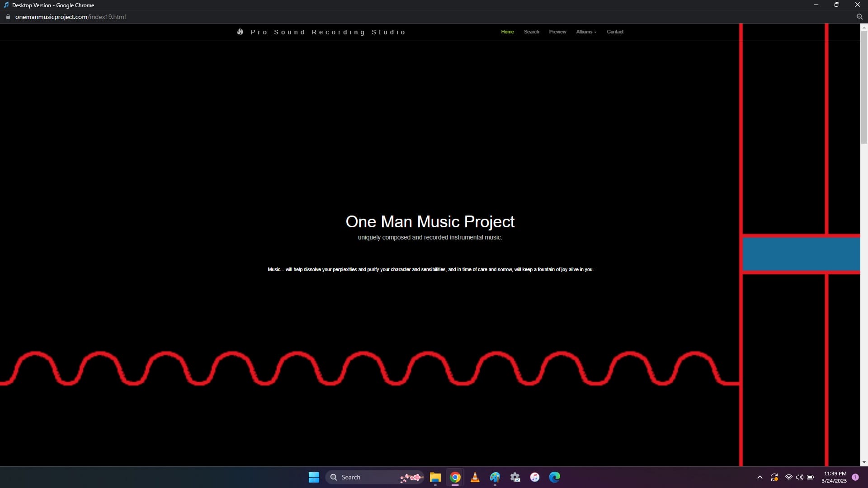Open iTunes from the taskbar

click(535, 477)
